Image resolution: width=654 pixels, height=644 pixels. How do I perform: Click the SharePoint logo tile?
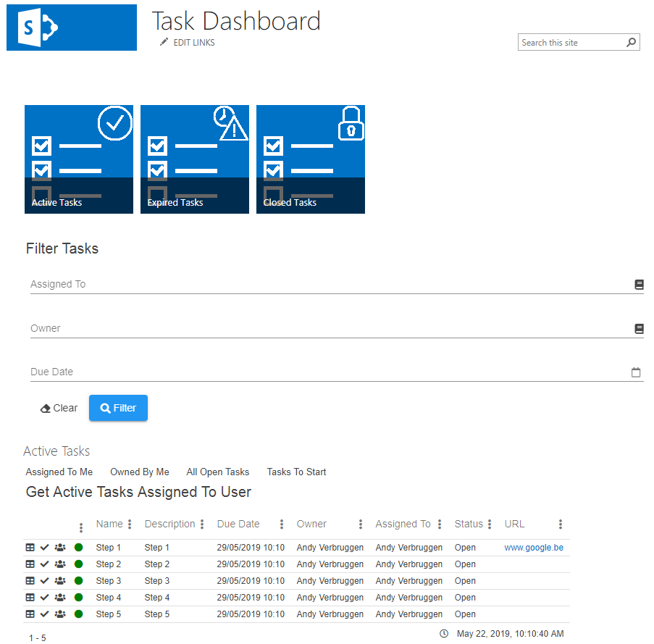click(x=71, y=28)
